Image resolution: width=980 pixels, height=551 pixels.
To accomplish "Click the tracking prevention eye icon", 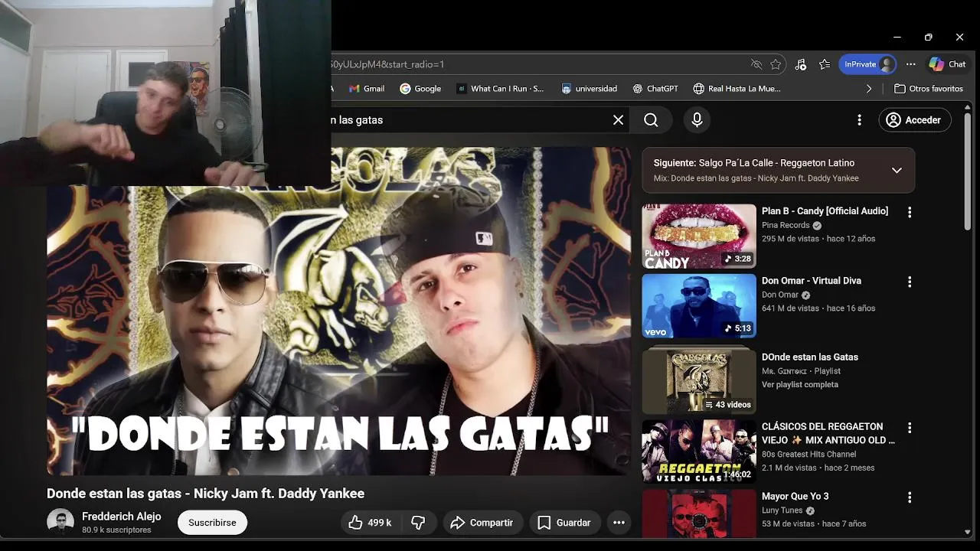I will pos(756,64).
